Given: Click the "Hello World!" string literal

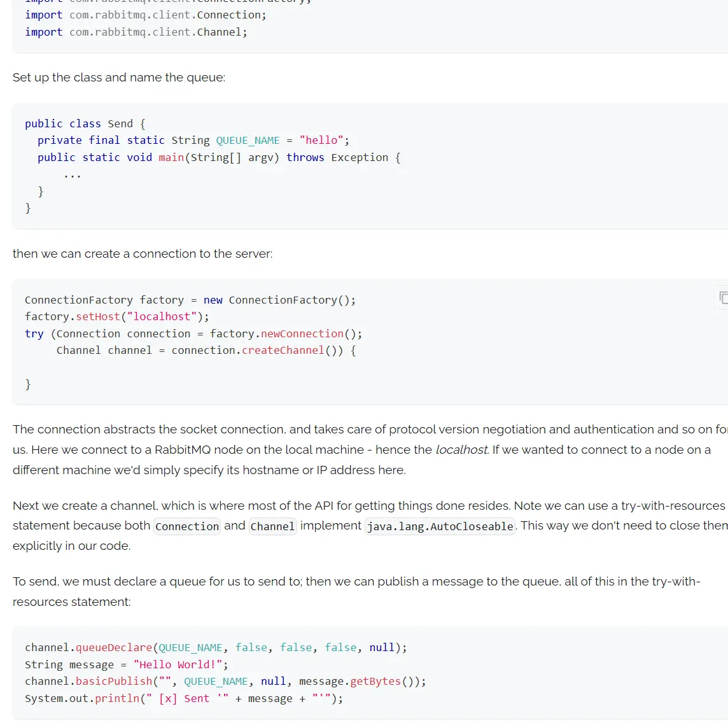Looking at the screenshot, I should click(x=178, y=665).
